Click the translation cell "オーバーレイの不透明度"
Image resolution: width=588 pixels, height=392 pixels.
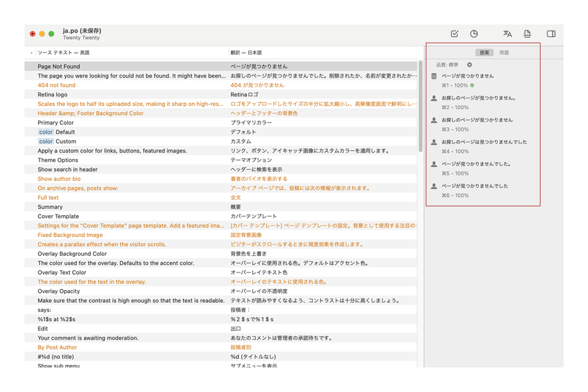(x=260, y=291)
